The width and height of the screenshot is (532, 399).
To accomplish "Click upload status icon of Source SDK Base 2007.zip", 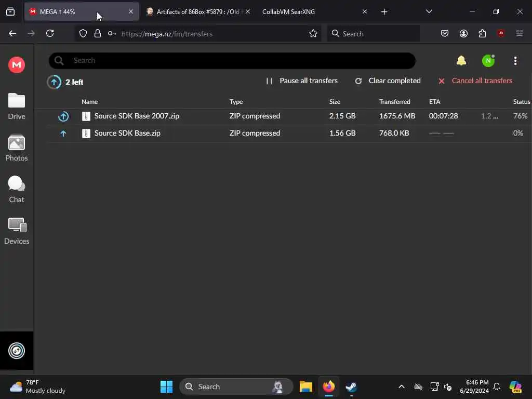I will [x=63, y=116].
